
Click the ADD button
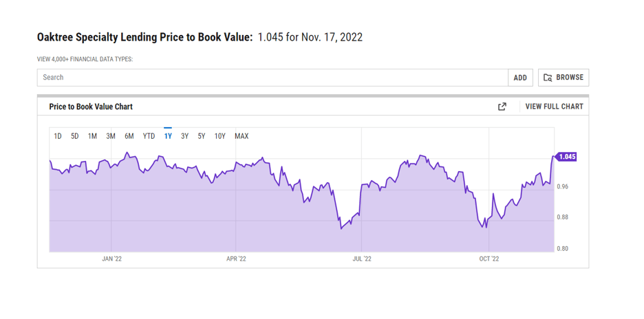click(x=520, y=78)
